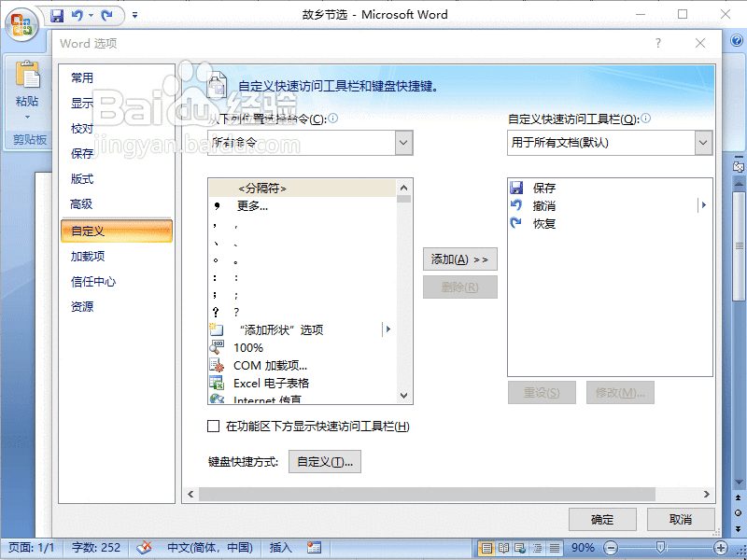The width and height of the screenshot is (747, 560).
Task: Click info icon beside 自定义快速访问工具栏 label
Action: click(645, 119)
